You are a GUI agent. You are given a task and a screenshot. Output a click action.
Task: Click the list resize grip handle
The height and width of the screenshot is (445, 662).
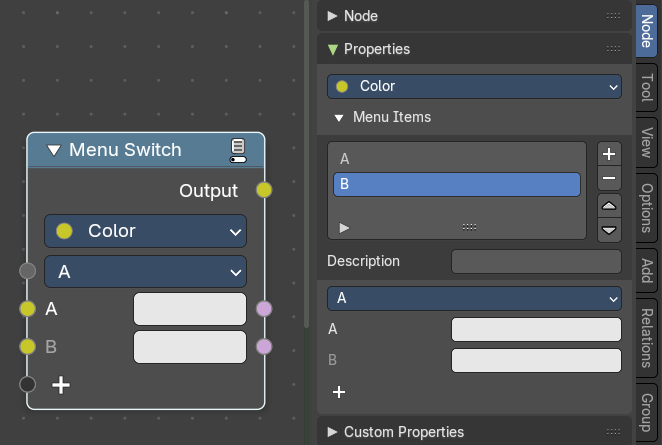pyautogui.click(x=469, y=227)
